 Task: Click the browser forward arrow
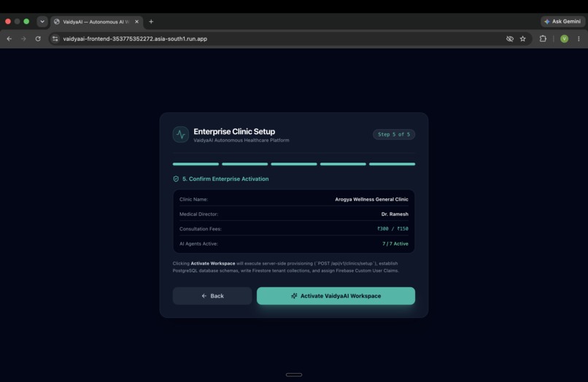pos(23,39)
